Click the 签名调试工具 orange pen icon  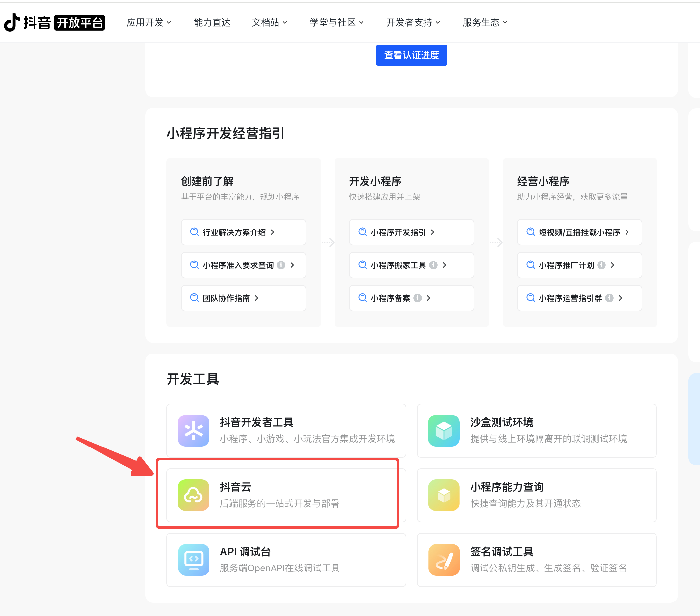(444, 560)
